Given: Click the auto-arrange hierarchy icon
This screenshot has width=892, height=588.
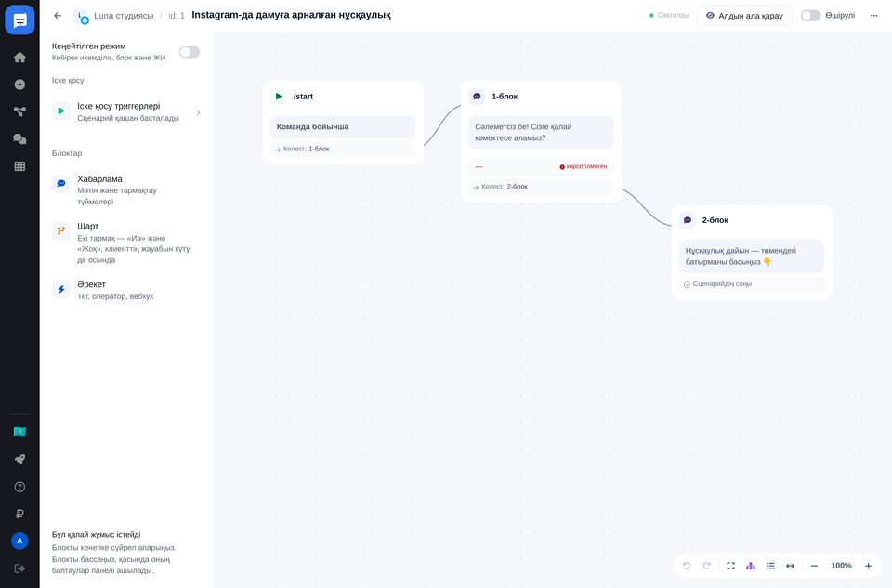Looking at the screenshot, I should [751, 566].
